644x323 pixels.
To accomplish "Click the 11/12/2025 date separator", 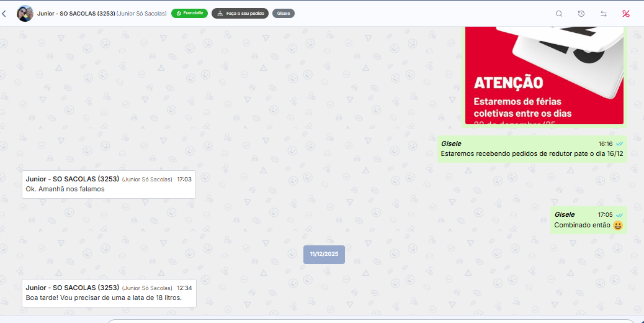I will pyautogui.click(x=324, y=254).
